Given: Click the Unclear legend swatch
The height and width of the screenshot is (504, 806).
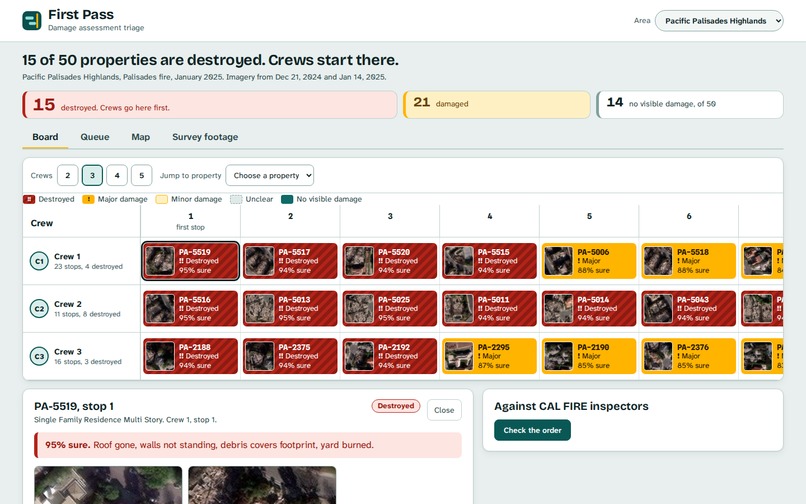Looking at the screenshot, I should 235,200.
